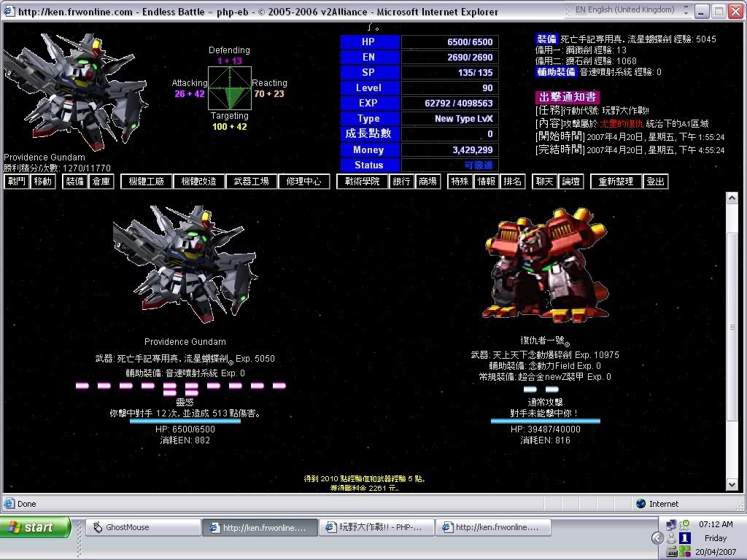This screenshot has width=747, height=560.
Task: Click the Windows start button
Action: pos(36,527)
